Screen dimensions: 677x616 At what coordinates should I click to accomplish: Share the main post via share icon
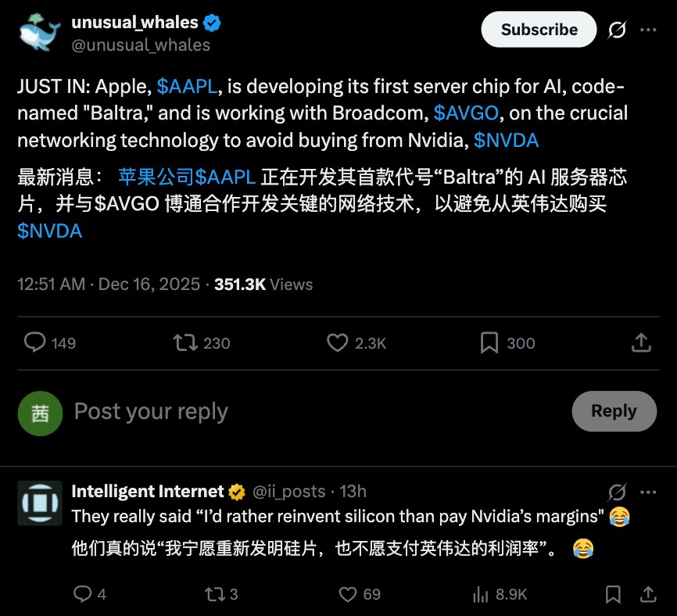[640, 342]
